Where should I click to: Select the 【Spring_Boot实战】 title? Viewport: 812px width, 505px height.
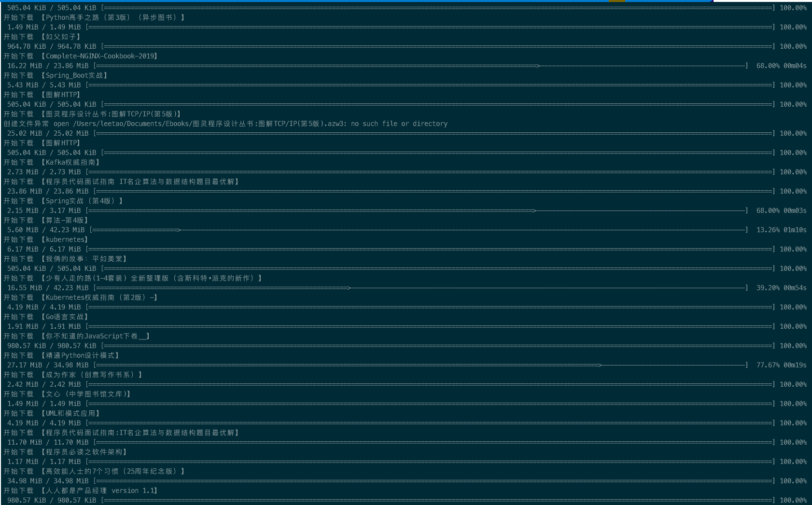(x=74, y=75)
